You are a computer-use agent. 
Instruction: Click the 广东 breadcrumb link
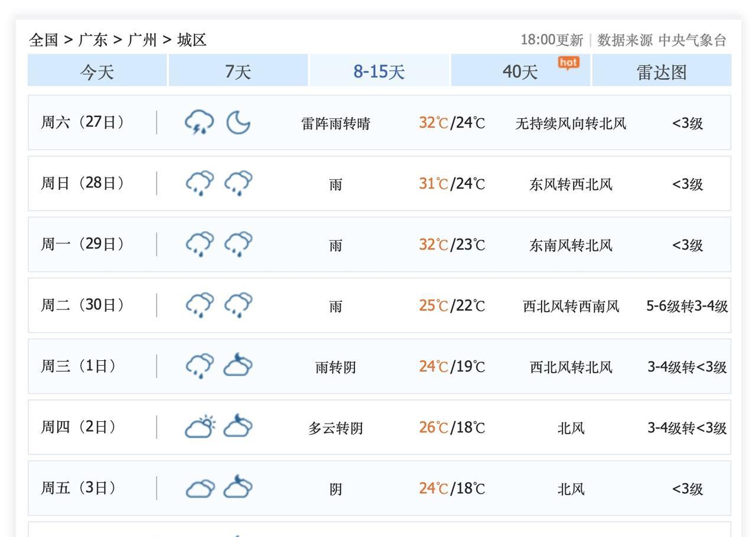tap(93, 40)
